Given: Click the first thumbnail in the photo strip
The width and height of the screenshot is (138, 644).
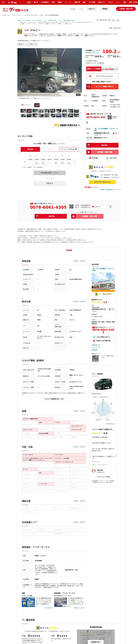Looking at the screenshot, I should (x=23, y=111).
